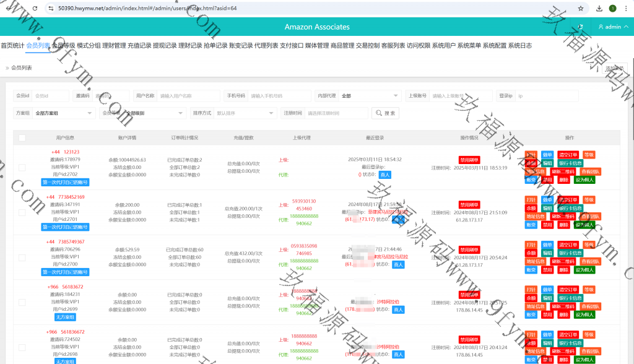The image size is (634, 364).
Task: Click 编辑 for user id 2702
Action: [547, 163]
